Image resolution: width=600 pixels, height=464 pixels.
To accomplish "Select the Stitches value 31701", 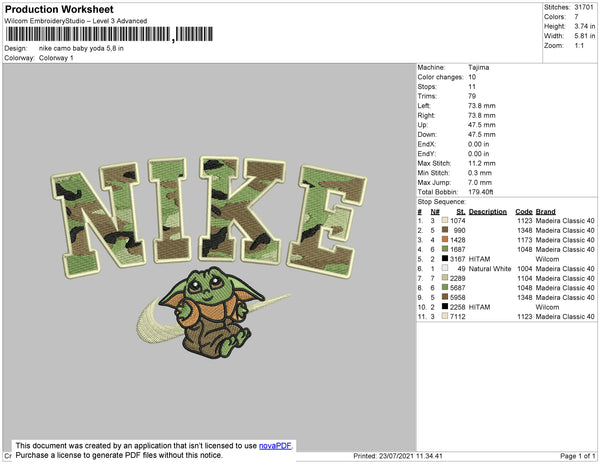I will (x=584, y=7).
